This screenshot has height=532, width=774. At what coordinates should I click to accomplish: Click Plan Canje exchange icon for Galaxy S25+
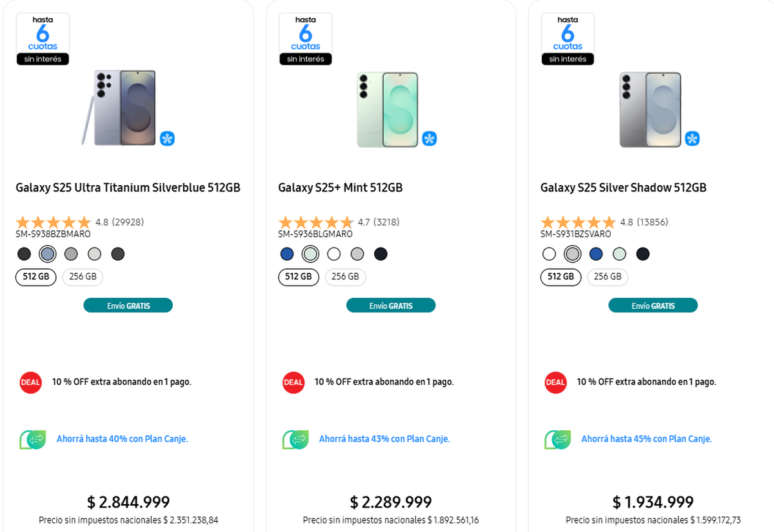click(295, 439)
